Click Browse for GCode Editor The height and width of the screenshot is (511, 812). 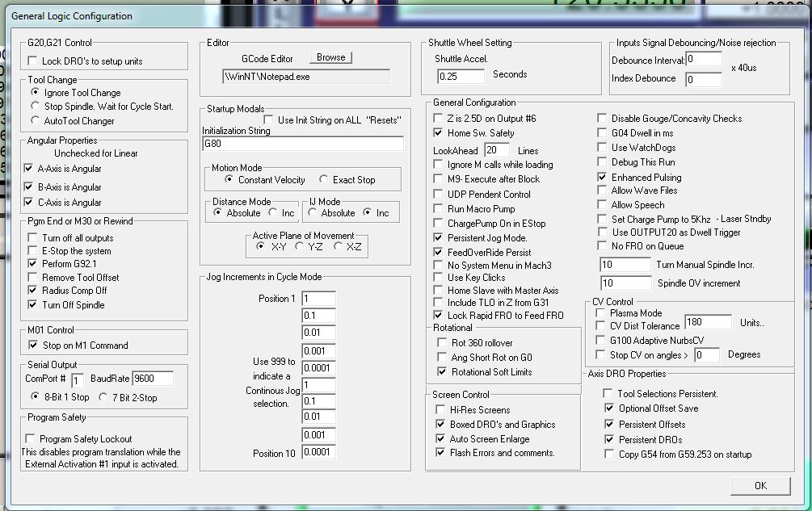tap(331, 57)
